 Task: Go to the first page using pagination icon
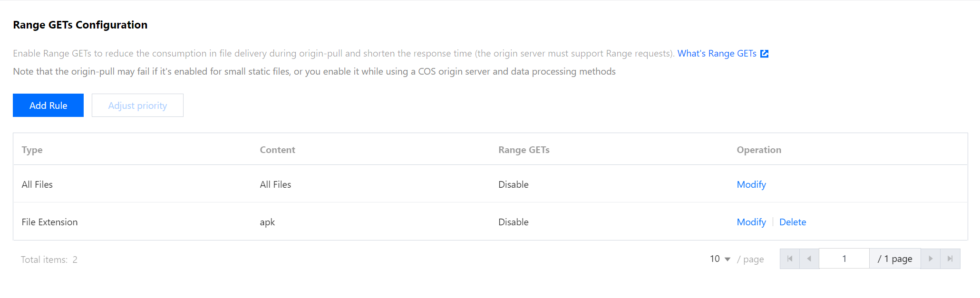pos(790,259)
